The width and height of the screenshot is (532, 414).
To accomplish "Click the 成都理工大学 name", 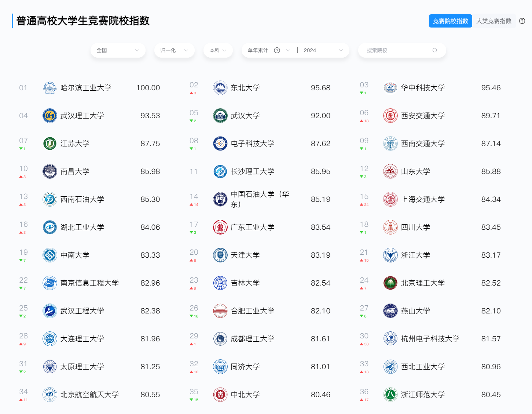I will tap(253, 339).
